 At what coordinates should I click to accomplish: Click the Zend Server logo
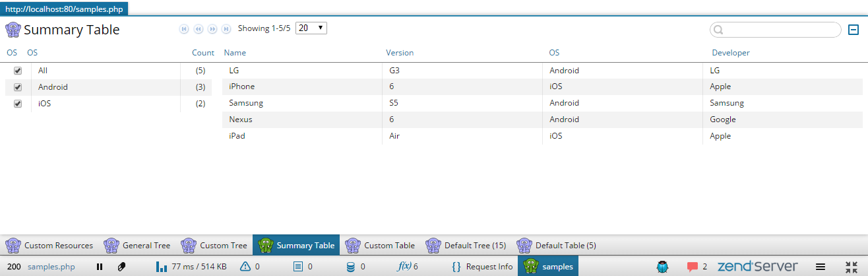[757, 267]
